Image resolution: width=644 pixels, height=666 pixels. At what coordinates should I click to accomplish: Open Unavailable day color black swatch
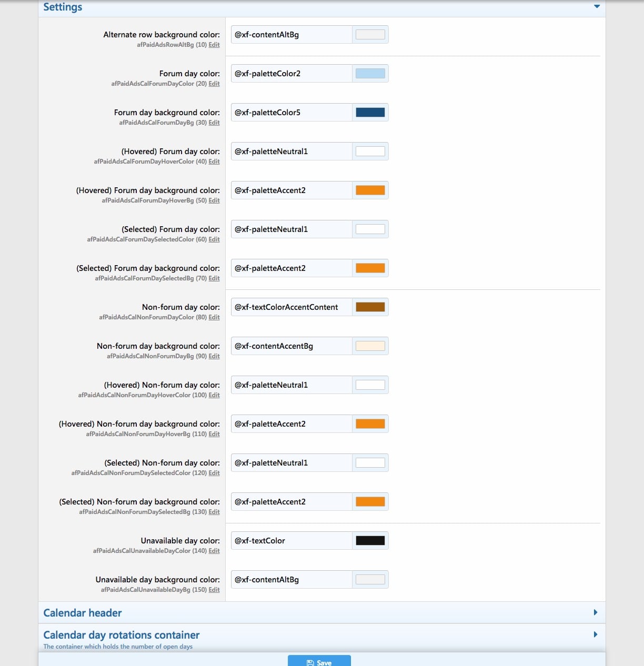click(x=370, y=541)
